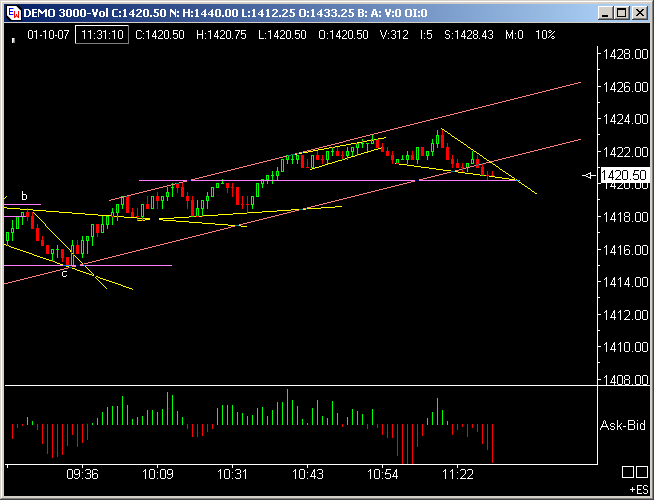
Task: Click the open value O:1420.50
Action: pyautogui.click(x=343, y=35)
